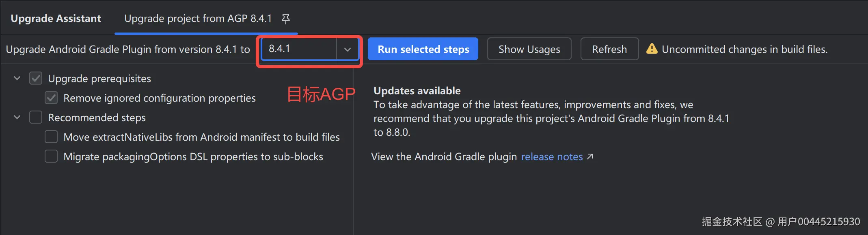Collapse the Recommended steps tree node
This screenshot has width=868, height=235.
click(17, 117)
